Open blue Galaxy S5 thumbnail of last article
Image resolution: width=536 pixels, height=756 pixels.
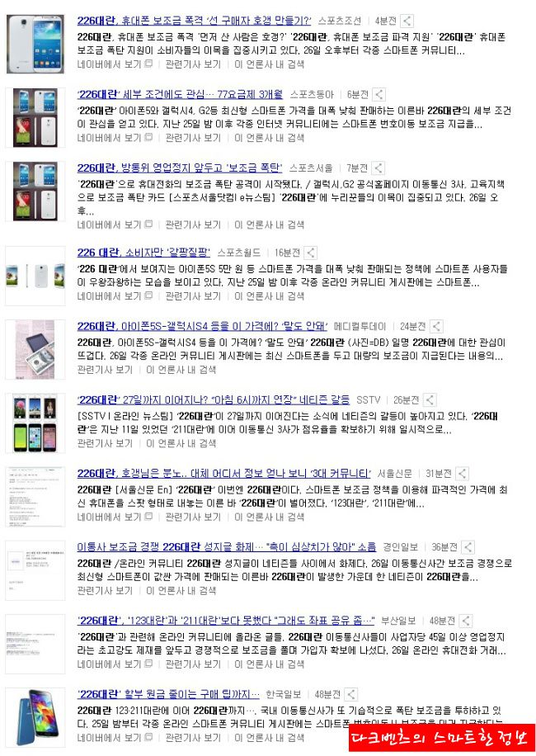pyautogui.click(x=35, y=717)
